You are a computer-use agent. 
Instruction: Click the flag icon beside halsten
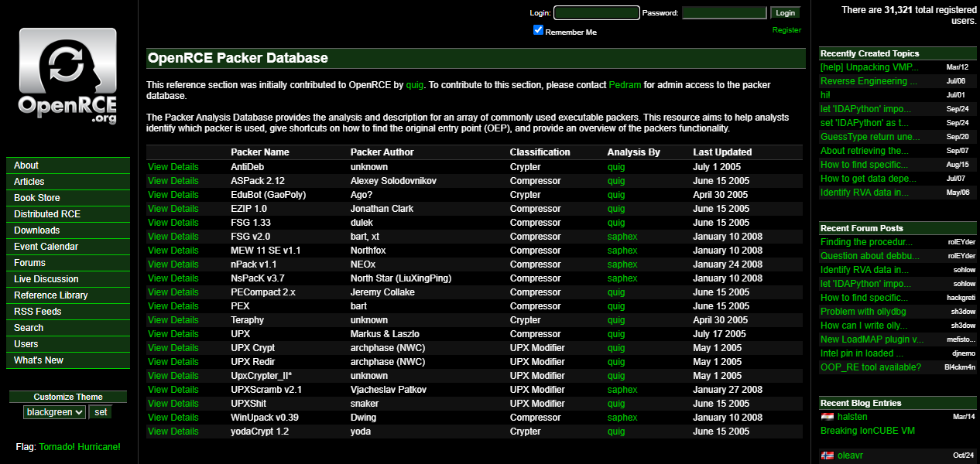coord(828,417)
